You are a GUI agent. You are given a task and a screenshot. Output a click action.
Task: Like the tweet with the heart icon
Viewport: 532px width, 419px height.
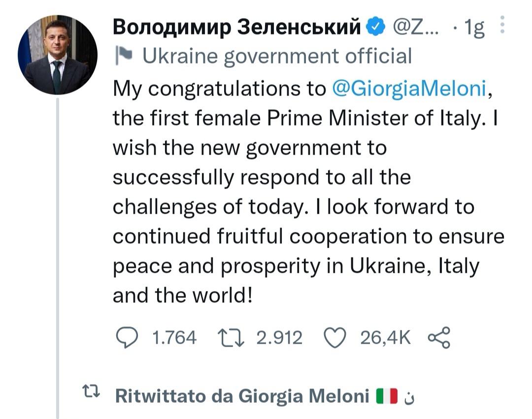click(x=336, y=337)
